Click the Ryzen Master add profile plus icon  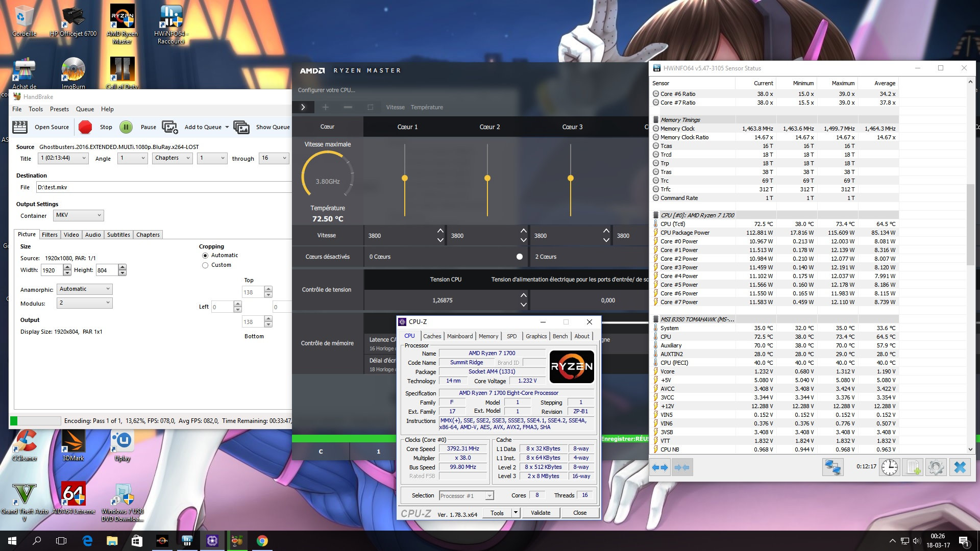coord(325,107)
